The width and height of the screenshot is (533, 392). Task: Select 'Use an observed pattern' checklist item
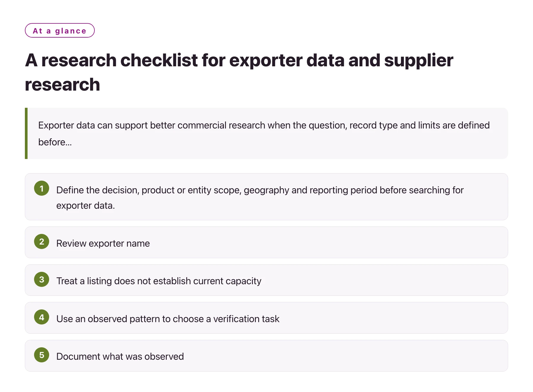(x=266, y=318)
